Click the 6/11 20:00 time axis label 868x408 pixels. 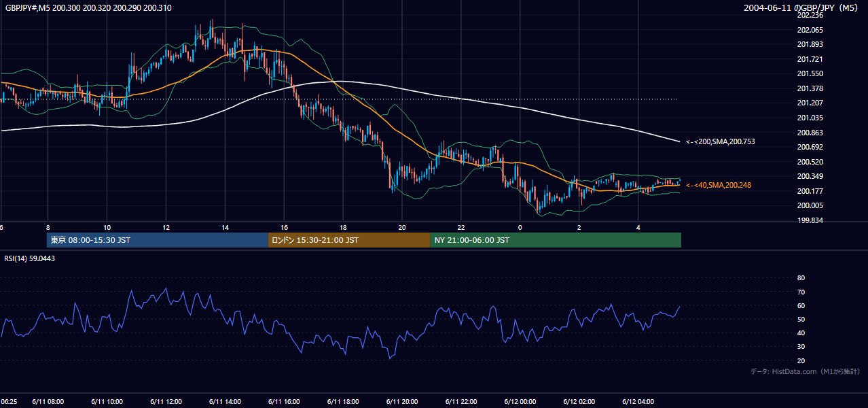point(402,401)
